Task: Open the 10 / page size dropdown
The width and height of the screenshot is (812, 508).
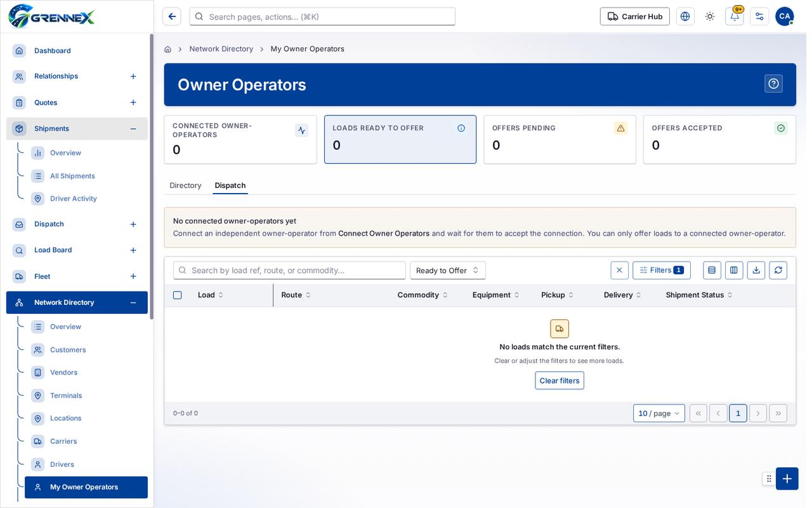Action: [x=659, y=413]
